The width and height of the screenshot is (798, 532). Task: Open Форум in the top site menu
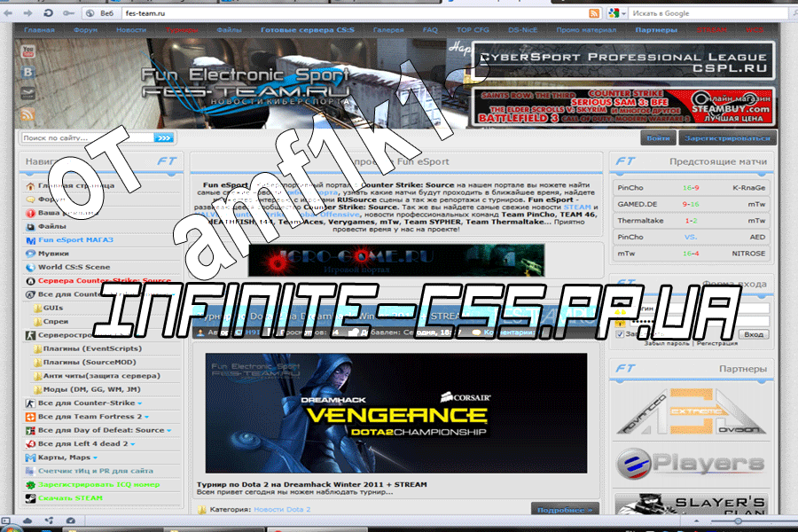point(85,30)
